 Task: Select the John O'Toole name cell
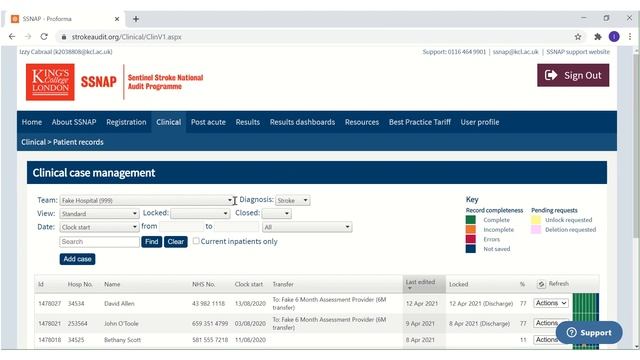click(x=121, y=323)
